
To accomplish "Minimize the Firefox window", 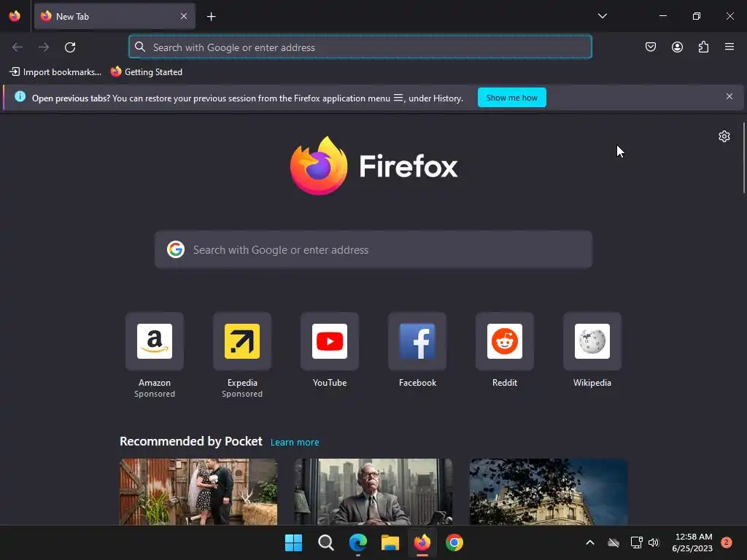I will [x=663, y=16].
